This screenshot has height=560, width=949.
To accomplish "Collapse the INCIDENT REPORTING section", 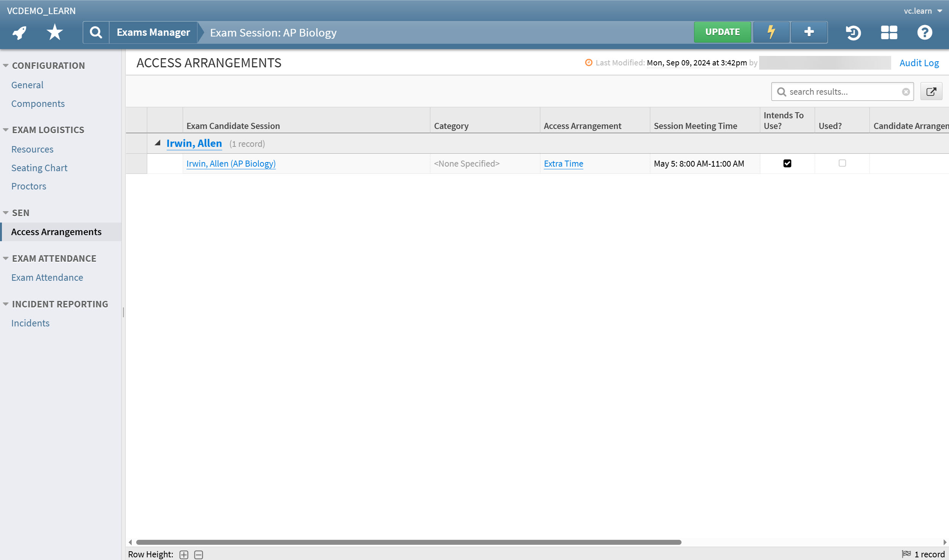I will (6, 304).
